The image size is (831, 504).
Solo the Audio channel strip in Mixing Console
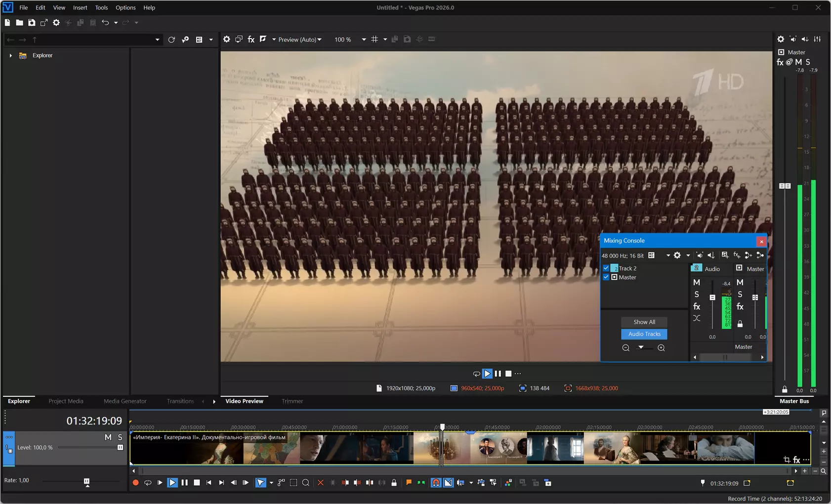click(x=697, y=294)
